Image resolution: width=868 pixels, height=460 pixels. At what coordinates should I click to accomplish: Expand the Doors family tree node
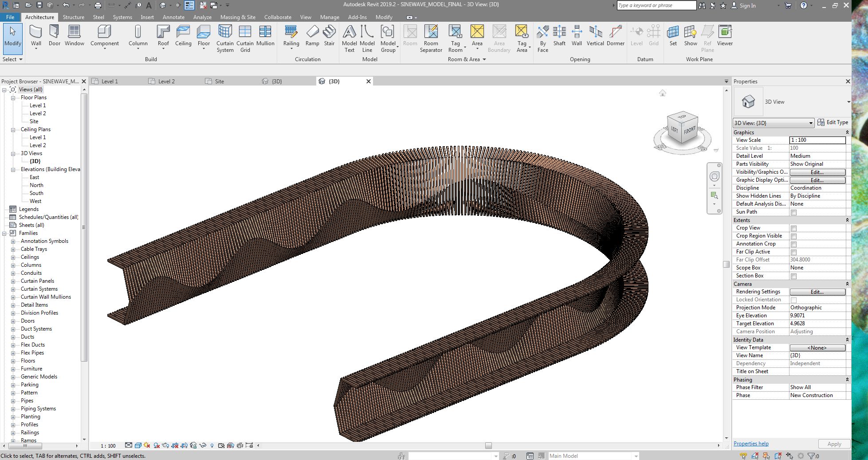tap(13, 321)
